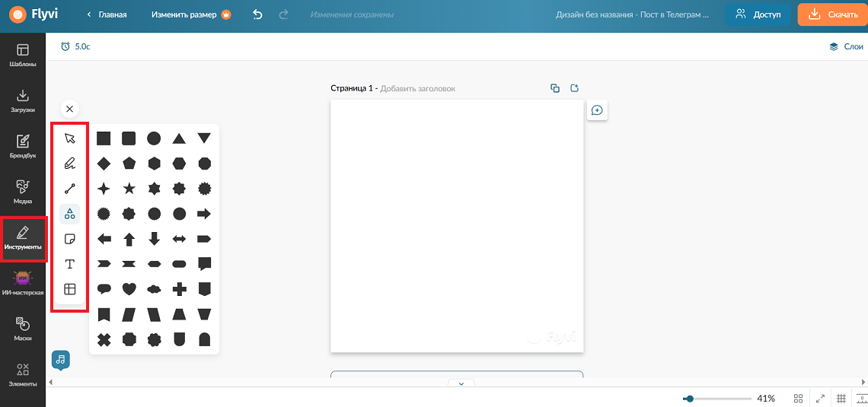Open the Элементы sidebar tab
868x407 pixels.
(x=23, y=375)
